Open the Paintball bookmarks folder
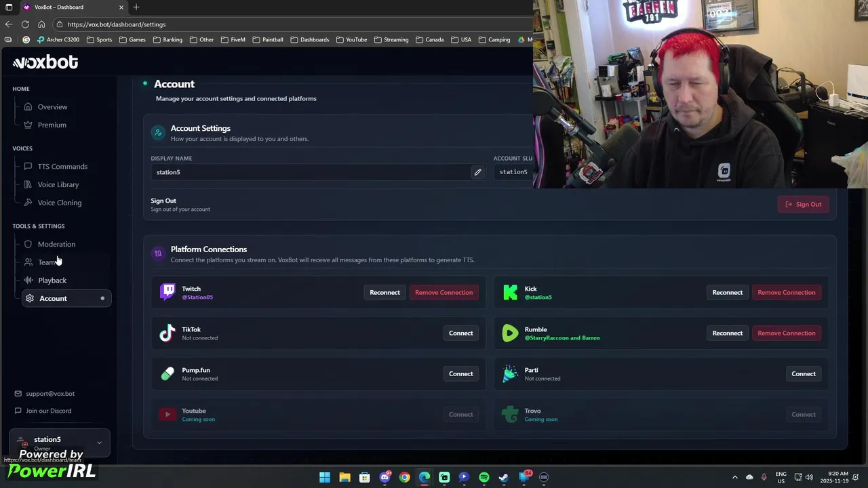Screen dimensions: 868x488 267,39
